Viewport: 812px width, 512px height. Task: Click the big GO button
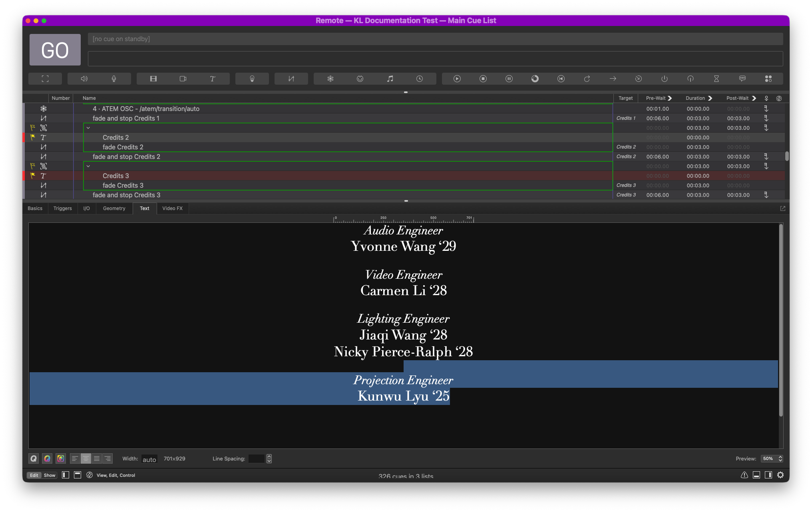55,50
